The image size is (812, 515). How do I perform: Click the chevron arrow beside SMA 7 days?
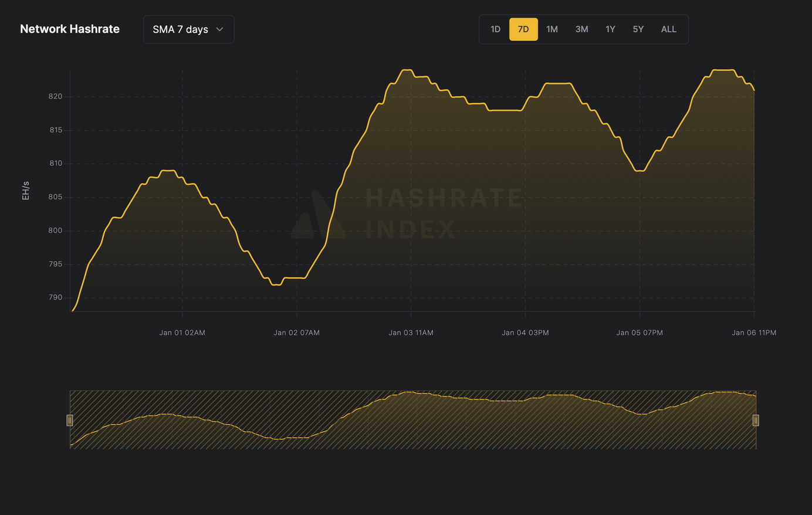coord(219,29)
